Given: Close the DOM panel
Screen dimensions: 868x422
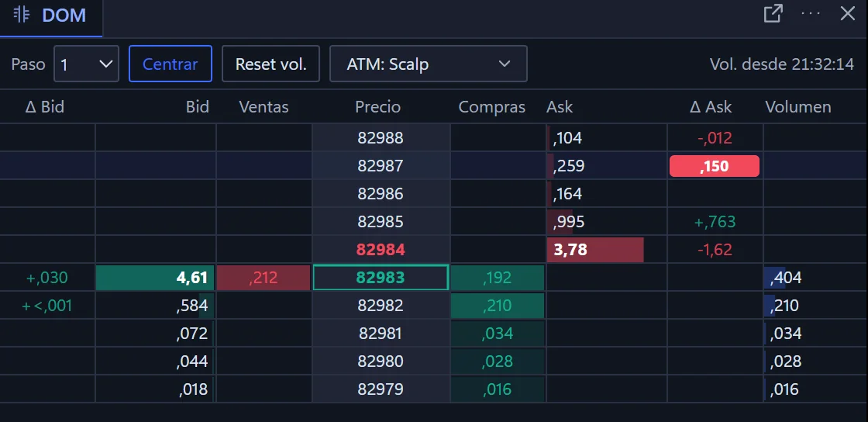Looking at the screenshot, I should pyautogui.click(x=848, y=14).
